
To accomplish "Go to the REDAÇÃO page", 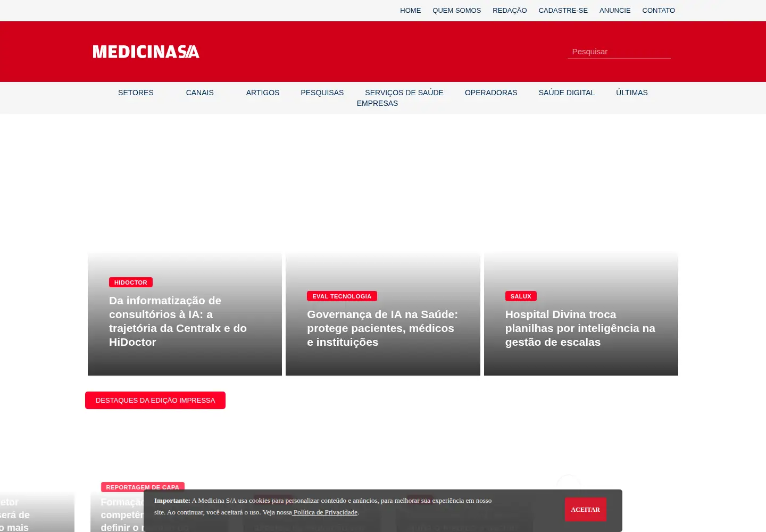I will point(510,10).
